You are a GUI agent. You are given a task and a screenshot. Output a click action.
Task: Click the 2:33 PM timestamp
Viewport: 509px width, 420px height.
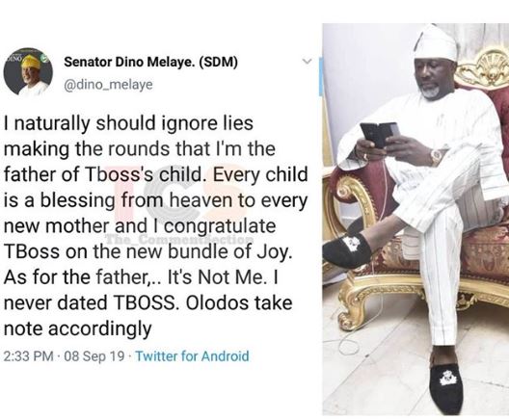pos(29,356)
